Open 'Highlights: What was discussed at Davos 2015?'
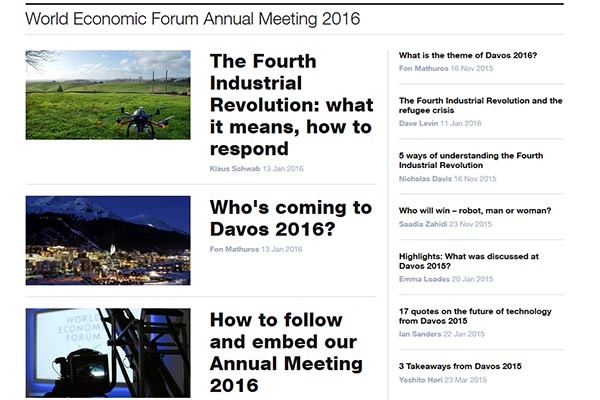600x400 pixels. [x=468, y=261]
